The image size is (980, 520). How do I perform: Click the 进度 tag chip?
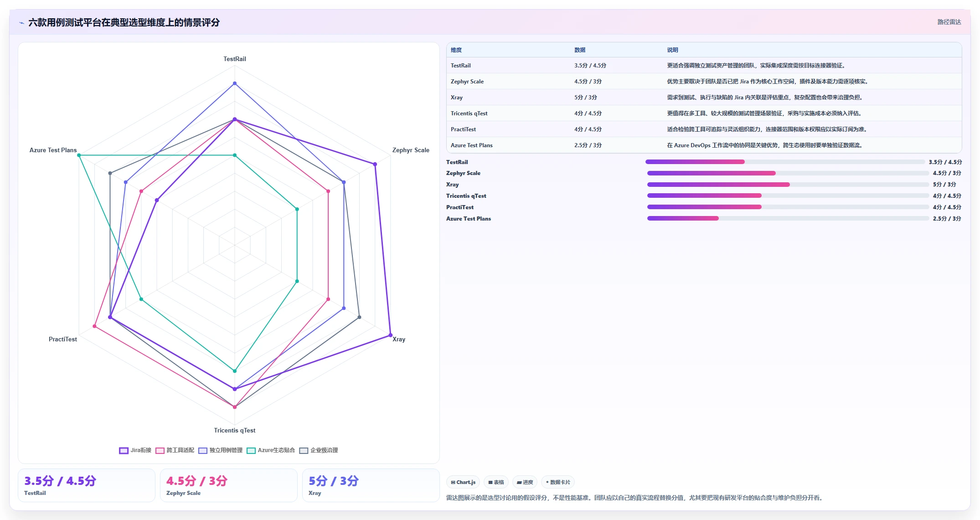tap(525, 482)
